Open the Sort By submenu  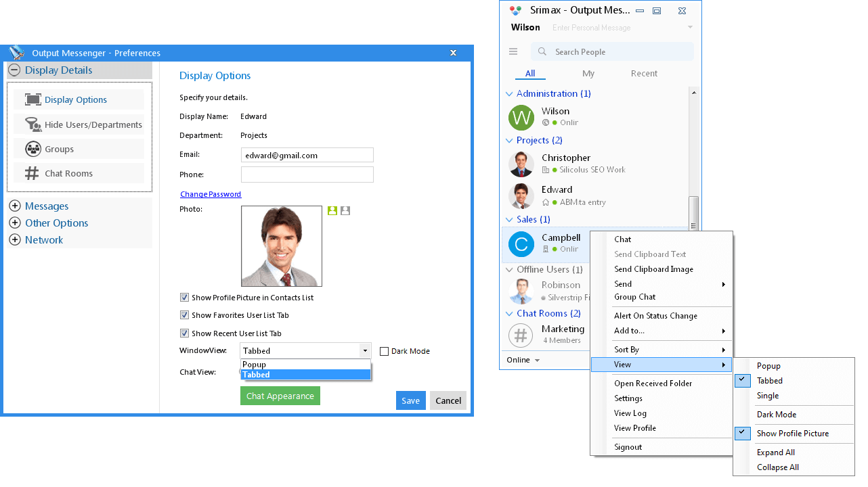[661, 350]
